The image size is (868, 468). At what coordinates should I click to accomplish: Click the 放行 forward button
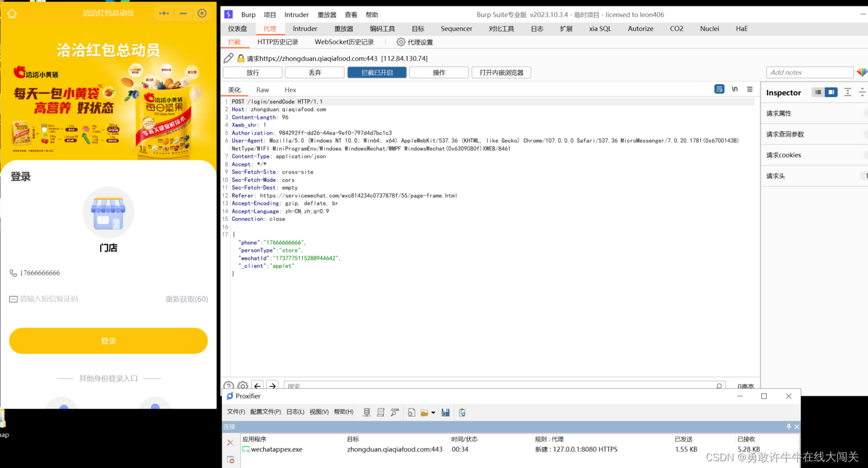click(253, 72)
